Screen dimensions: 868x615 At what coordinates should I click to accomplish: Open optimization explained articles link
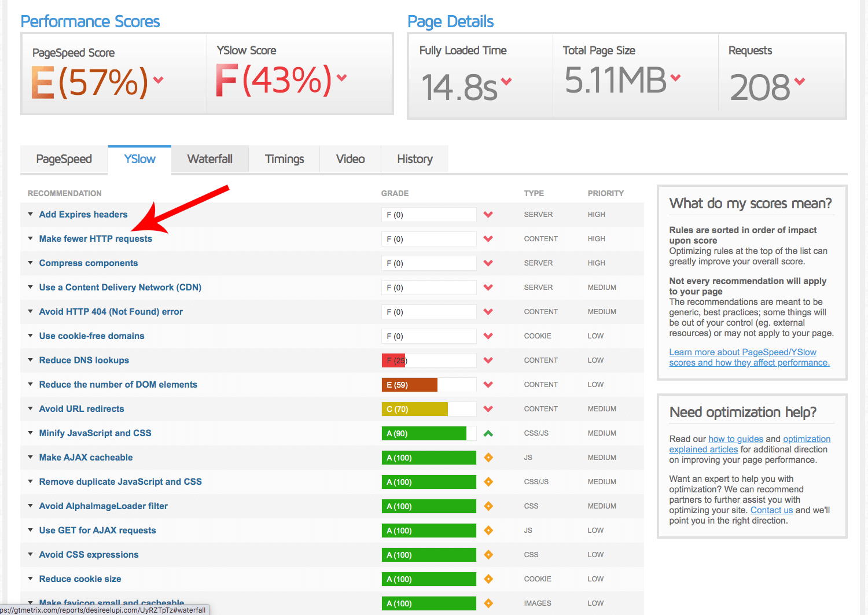point(750,444)
